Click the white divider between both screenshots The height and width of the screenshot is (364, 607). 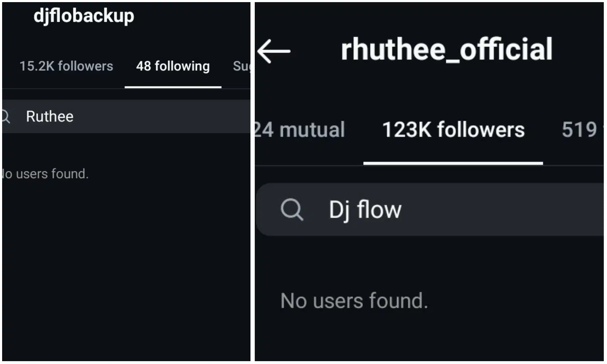[253, 182]
